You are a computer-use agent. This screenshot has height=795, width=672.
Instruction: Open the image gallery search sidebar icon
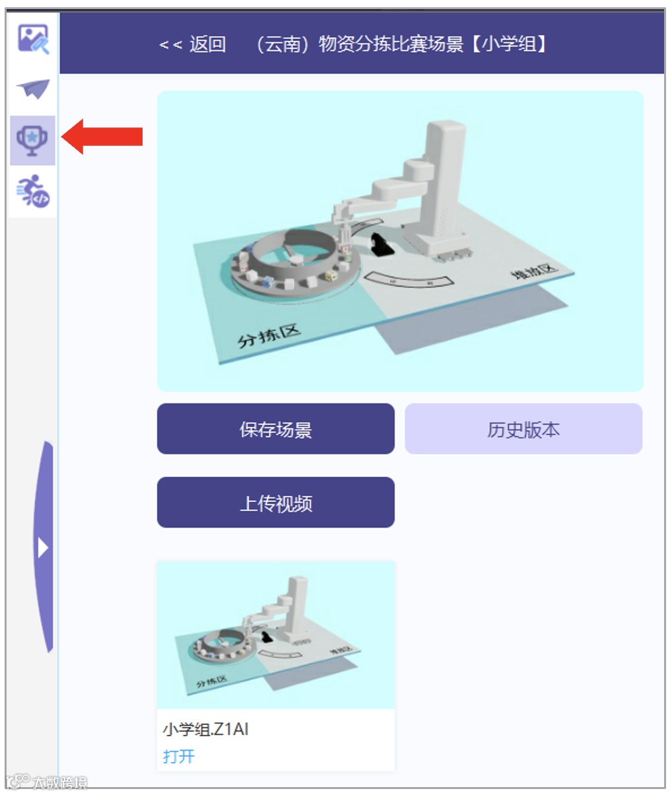tap(33, 40)
